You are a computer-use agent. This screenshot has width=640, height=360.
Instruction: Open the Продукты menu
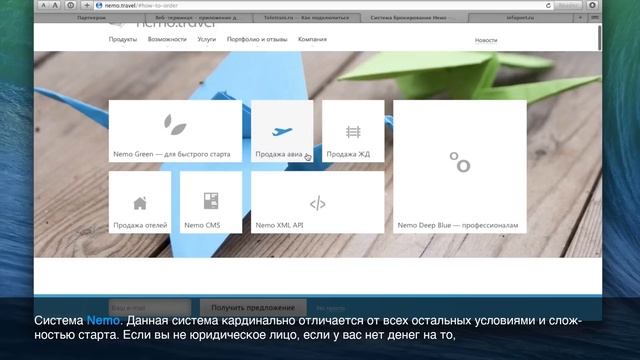point(123,39)
